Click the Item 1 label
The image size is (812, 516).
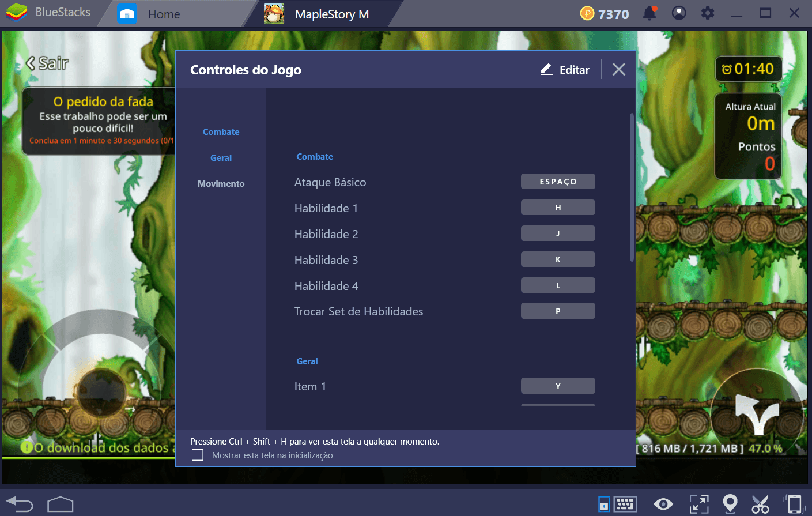pyautogui.click(x=310, y=386)
